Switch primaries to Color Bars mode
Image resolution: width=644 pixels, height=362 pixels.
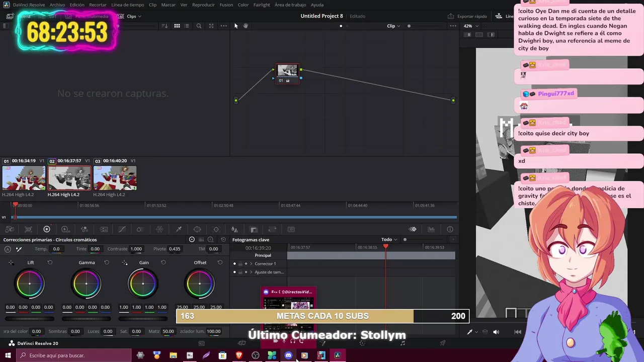(x=201, y=240)
